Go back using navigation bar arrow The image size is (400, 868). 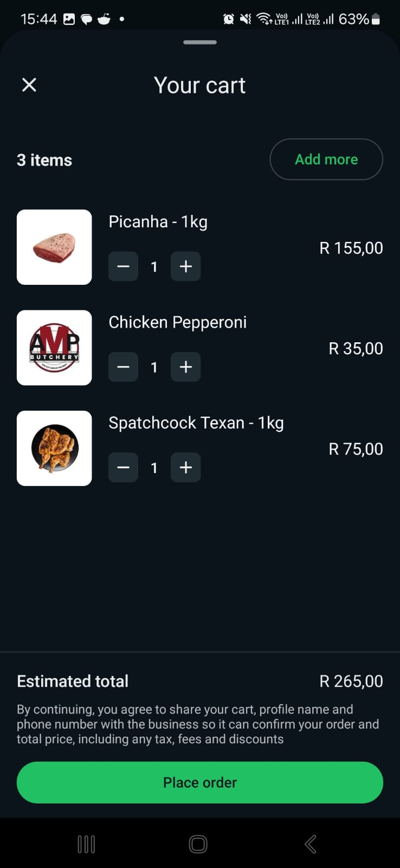point(310,844)
